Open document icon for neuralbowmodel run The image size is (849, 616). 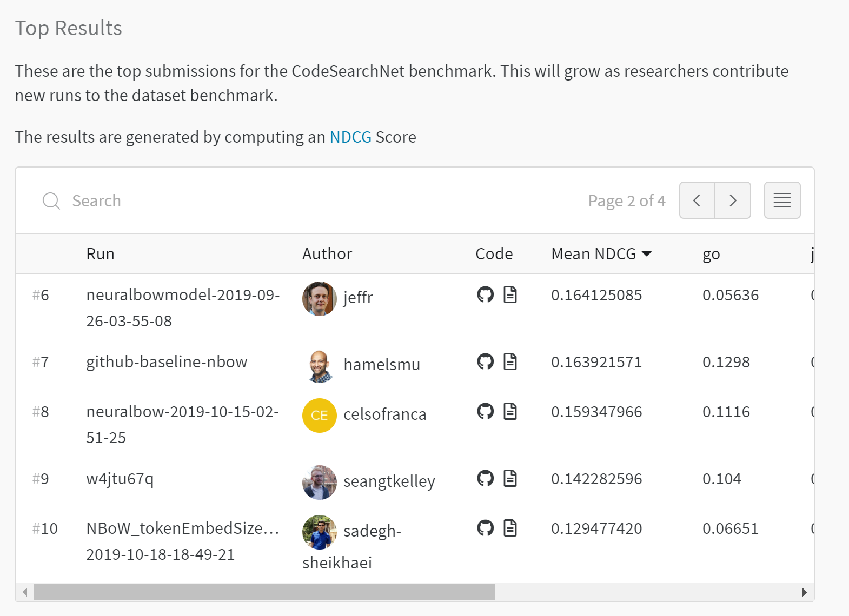click(510, 294)
